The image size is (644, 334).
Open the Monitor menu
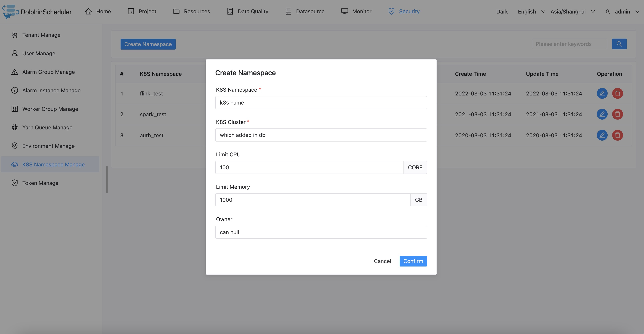pyautogui.click(x=356, y=11)
